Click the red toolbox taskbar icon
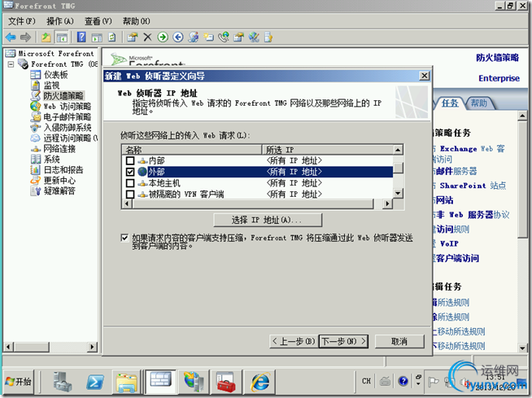Screen dimensions: 532x398 point(226,382)
